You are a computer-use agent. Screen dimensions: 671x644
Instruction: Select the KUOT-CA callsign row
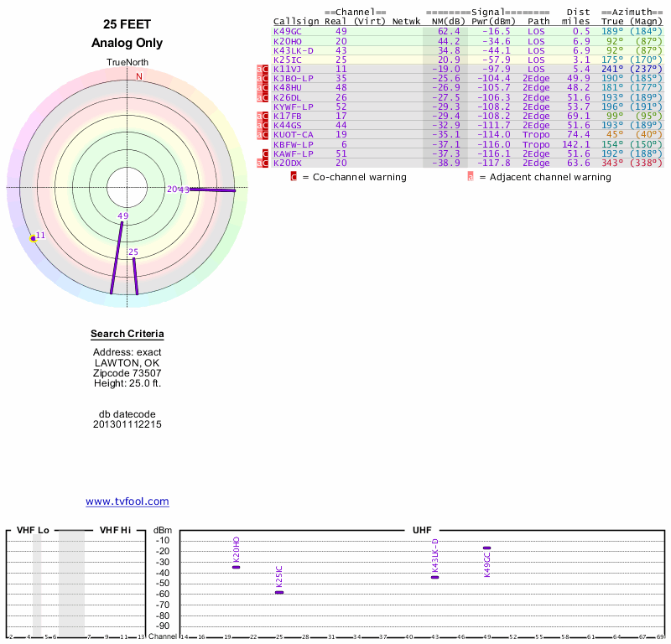(293, 134)
